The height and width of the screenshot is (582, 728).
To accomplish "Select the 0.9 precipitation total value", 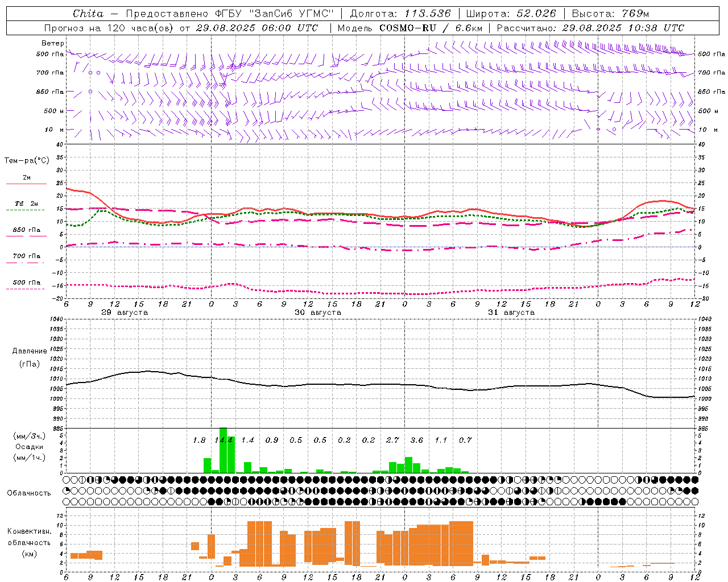I will pos(272,440).
